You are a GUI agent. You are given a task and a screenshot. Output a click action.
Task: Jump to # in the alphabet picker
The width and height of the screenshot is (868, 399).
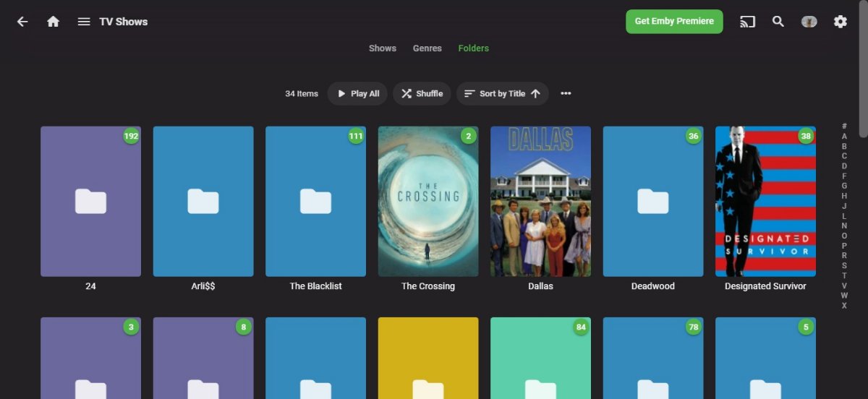(x=844, y=126)
